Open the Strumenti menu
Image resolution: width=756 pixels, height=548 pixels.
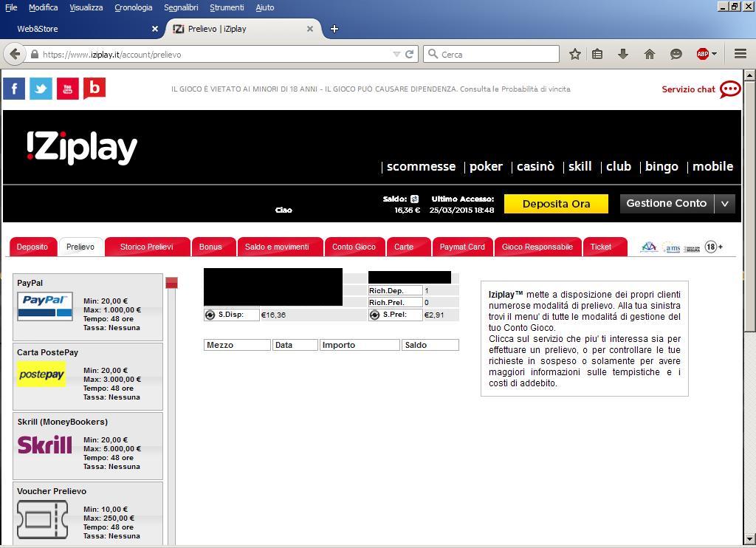pyautogui.click(x=227, y=7)
